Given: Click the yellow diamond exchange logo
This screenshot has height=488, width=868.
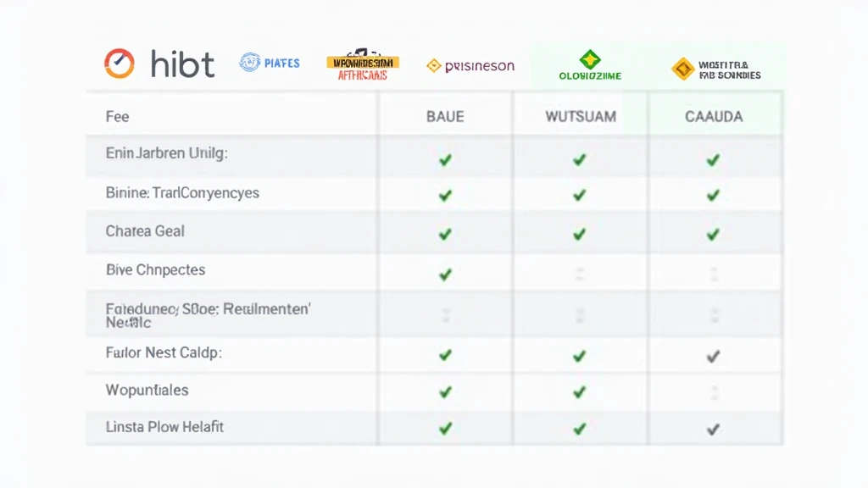Looking at the screenshot, I should point(682,69).
